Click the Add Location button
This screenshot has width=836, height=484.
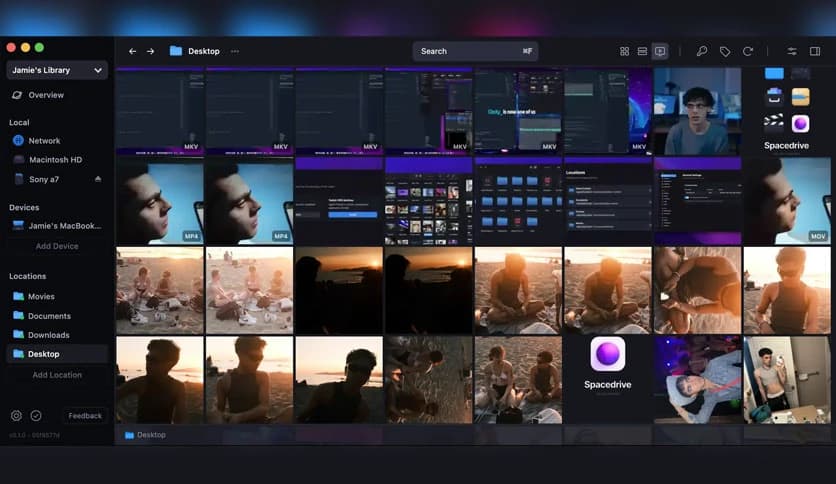point(57,375)
